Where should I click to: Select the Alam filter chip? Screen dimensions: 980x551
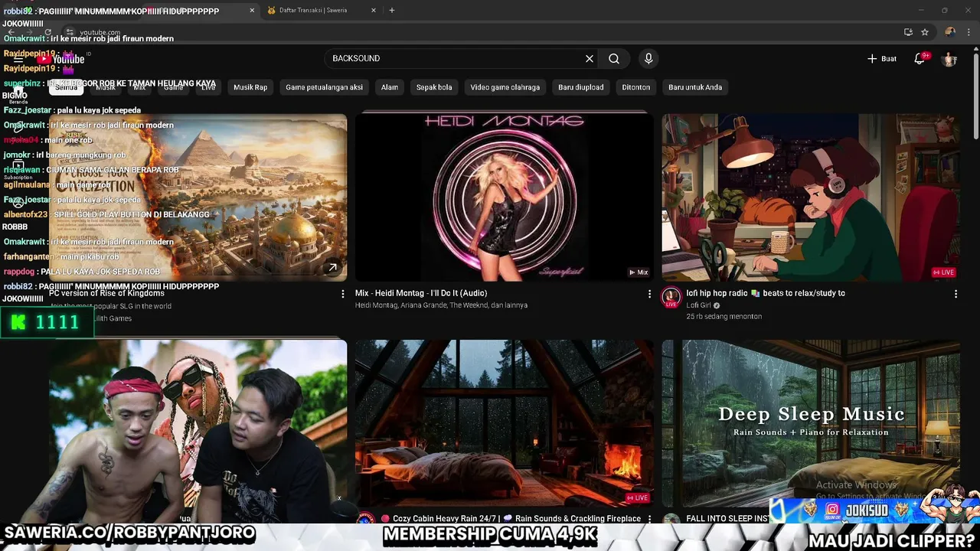click(x=390, y=87)
